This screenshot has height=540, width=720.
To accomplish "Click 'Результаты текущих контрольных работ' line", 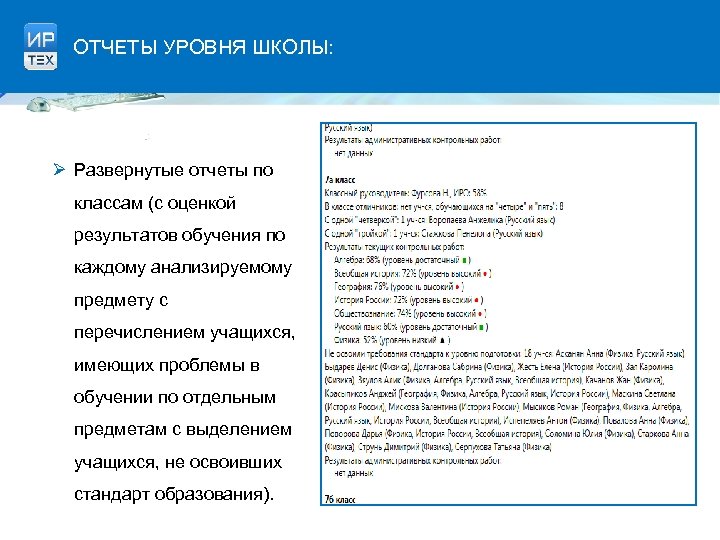I will [x=394, y=247].
